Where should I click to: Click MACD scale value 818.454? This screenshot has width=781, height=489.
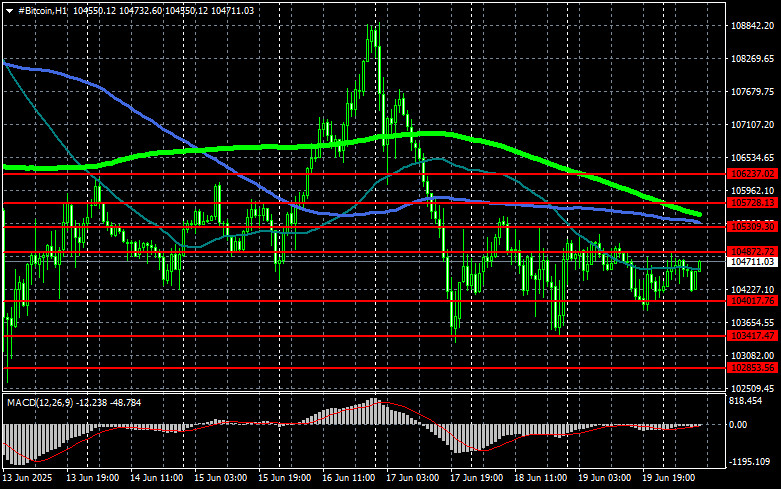pos(745,401)
